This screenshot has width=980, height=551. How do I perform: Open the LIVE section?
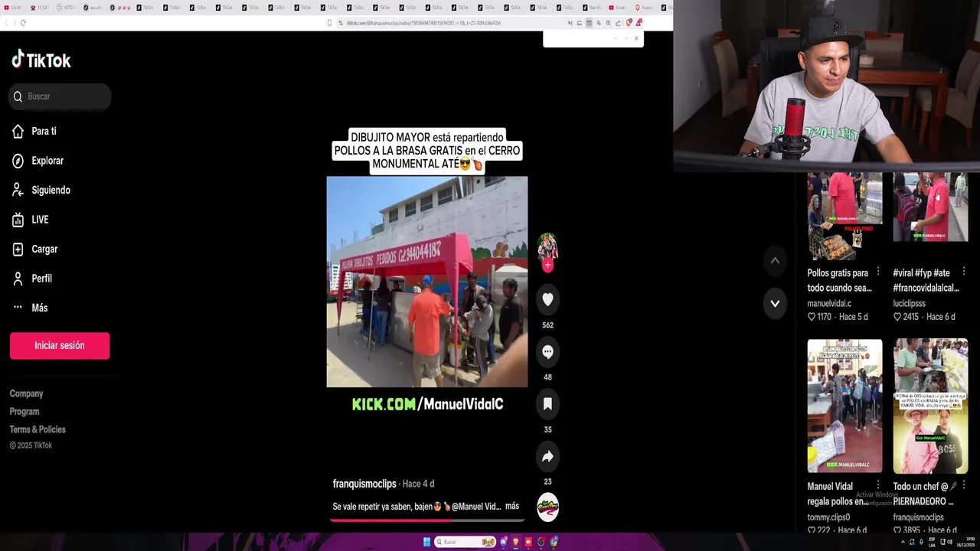pyautogui.click(x=31, y=220)
